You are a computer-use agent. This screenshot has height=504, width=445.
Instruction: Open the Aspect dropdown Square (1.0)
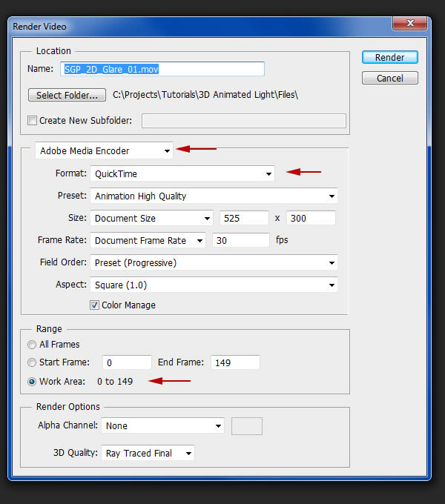point(214,285)
